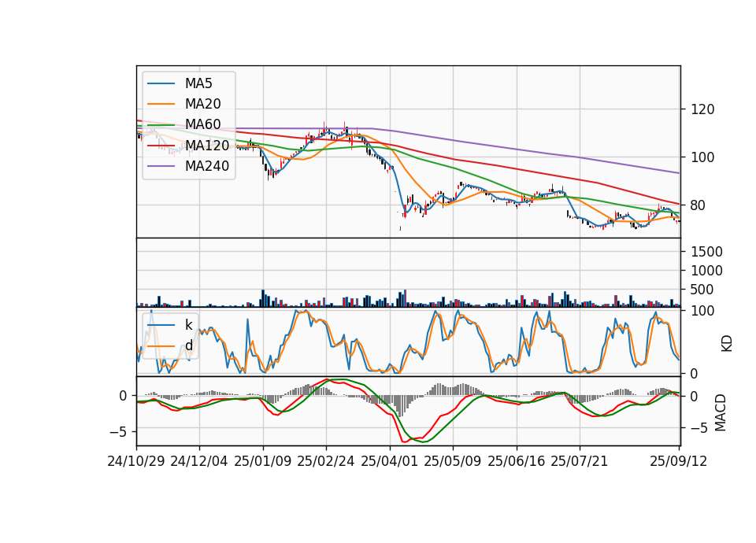
Task: Click the 0 label on left MACD axis
Action: [123, 396]
